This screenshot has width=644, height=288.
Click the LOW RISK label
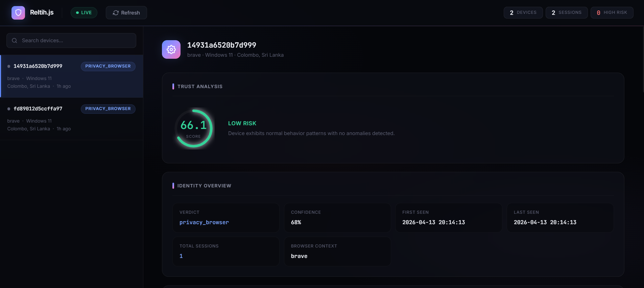tap(242, 124)
